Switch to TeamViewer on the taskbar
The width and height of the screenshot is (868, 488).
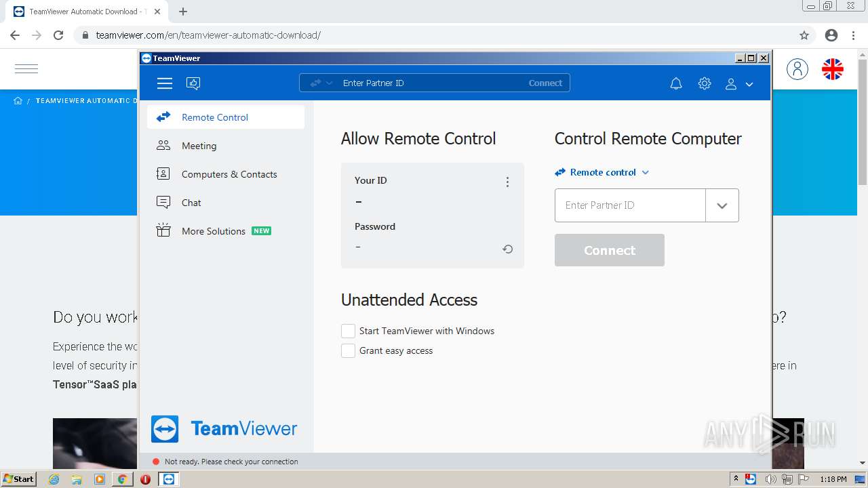pos(168,479)
